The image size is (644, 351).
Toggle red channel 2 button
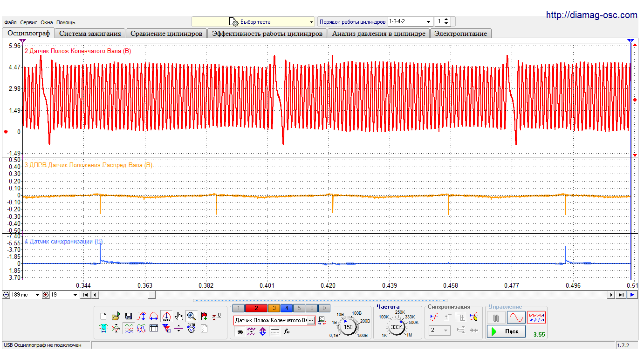256,308
